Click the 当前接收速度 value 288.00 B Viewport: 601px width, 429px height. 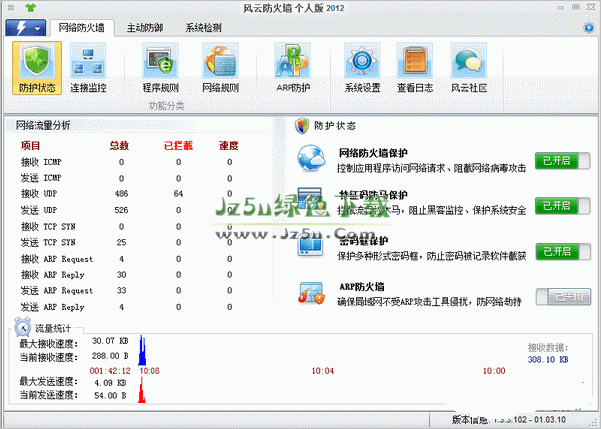pos(110,356)
